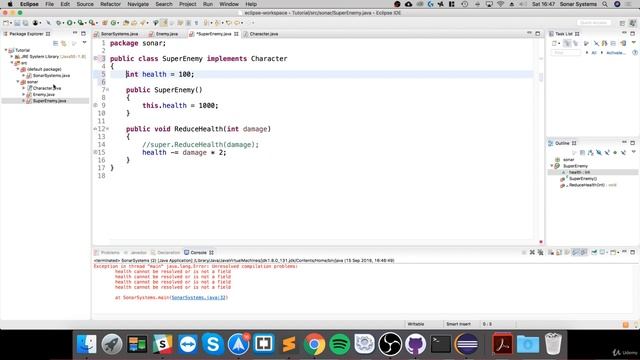Maximize the Outline view
This screenshot has height=360, width=640.
(633, 143)
